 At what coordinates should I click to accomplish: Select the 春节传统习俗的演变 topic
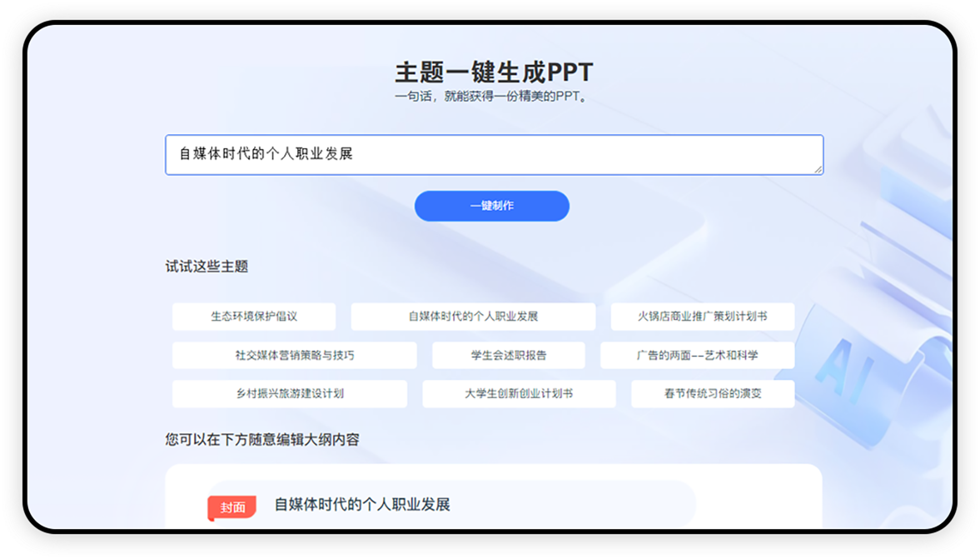click(x=713, y=394)
